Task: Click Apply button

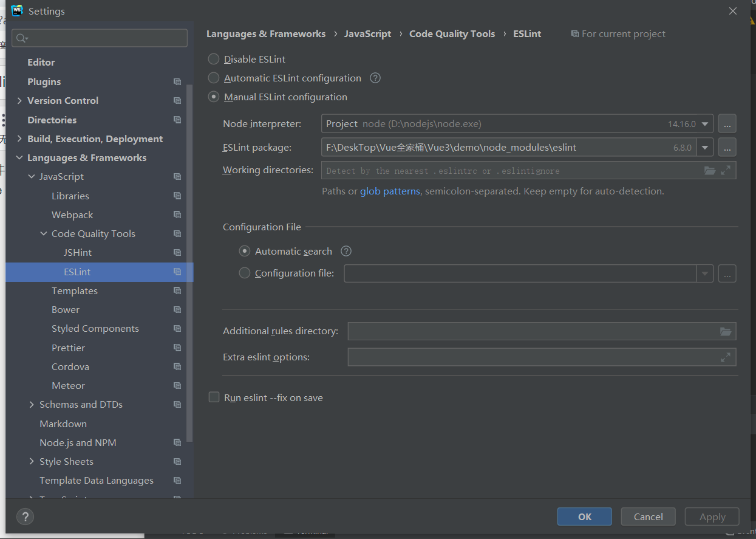Action: tap(712, 517)
